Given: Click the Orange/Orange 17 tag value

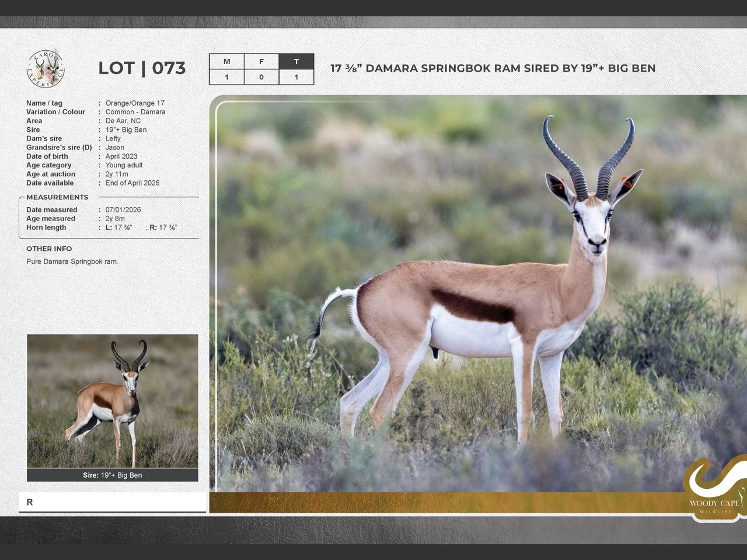Looking at the screenshot, I should click(135, 103).
